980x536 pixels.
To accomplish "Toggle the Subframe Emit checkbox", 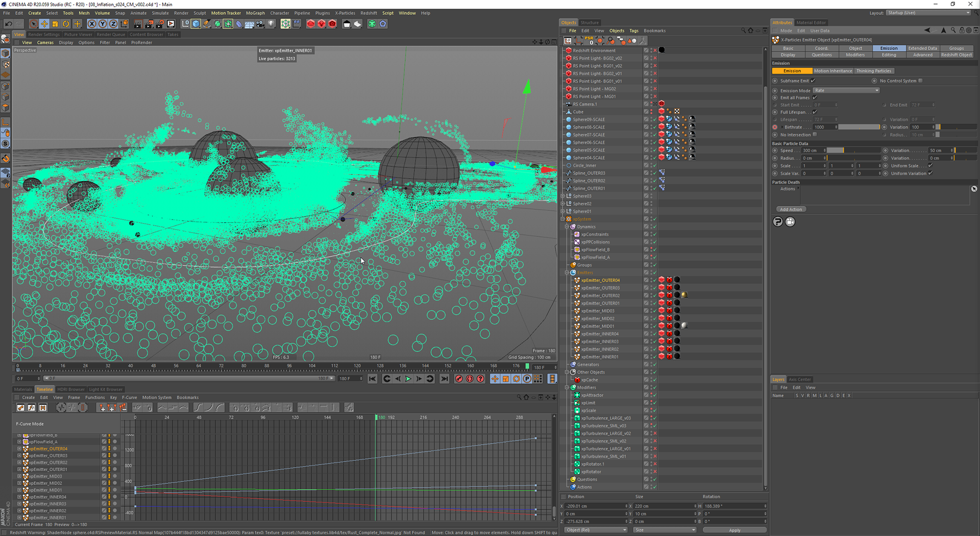I will click(x=813, y=81).
